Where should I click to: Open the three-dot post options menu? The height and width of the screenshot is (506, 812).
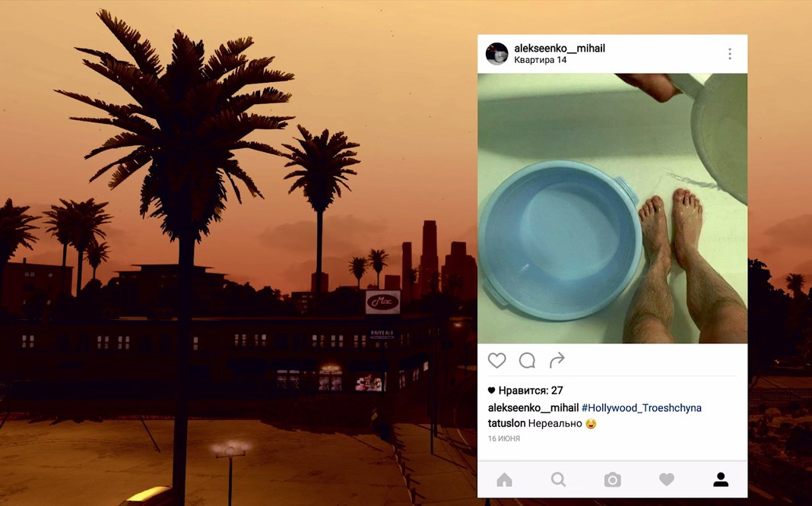[730, 54]
